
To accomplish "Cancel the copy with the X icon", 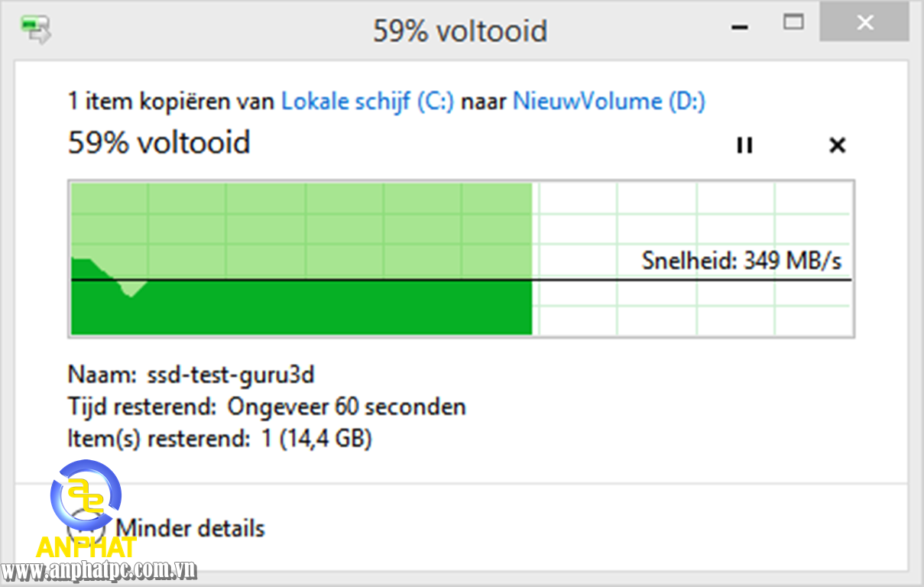I will pos(838,145).
